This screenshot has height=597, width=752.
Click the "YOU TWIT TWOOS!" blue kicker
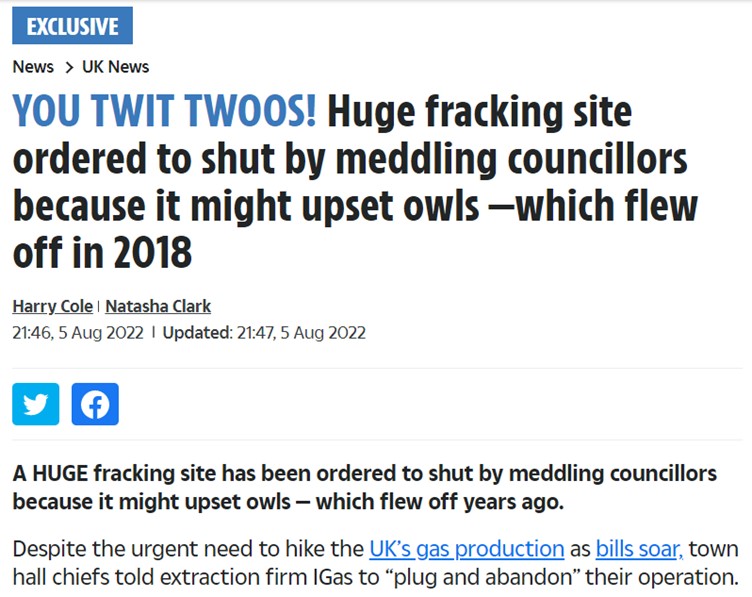click(165, 113)
